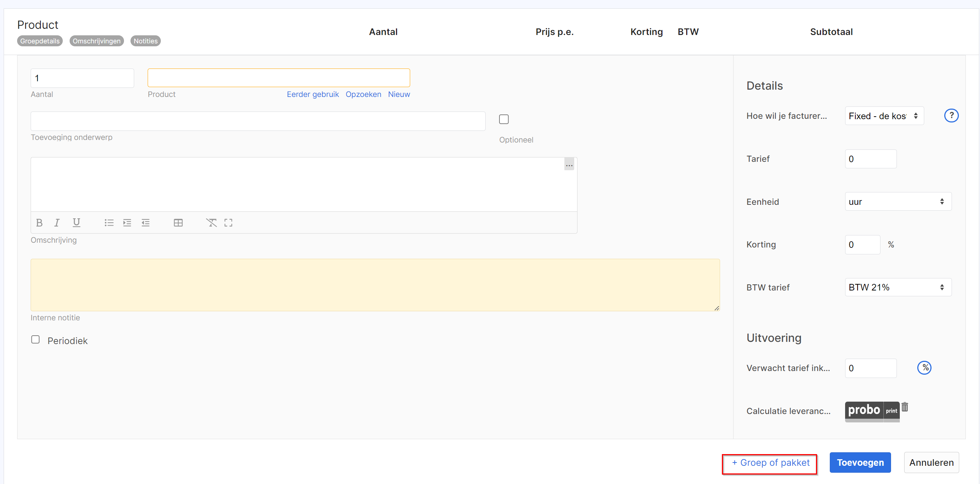The height and width of the screenshot is (484, 980).
Task: Focus the Aantal quantity field
Action: [x=82, y=78]
